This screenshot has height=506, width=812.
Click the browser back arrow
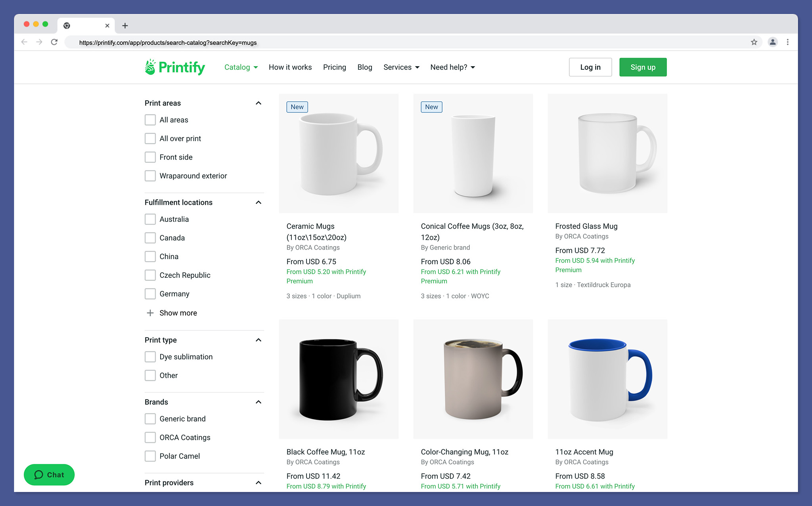click(24, 42)
